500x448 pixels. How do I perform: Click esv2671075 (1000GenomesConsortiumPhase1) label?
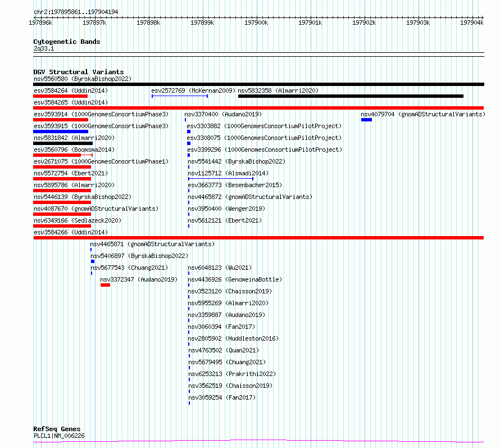[101, 161]
